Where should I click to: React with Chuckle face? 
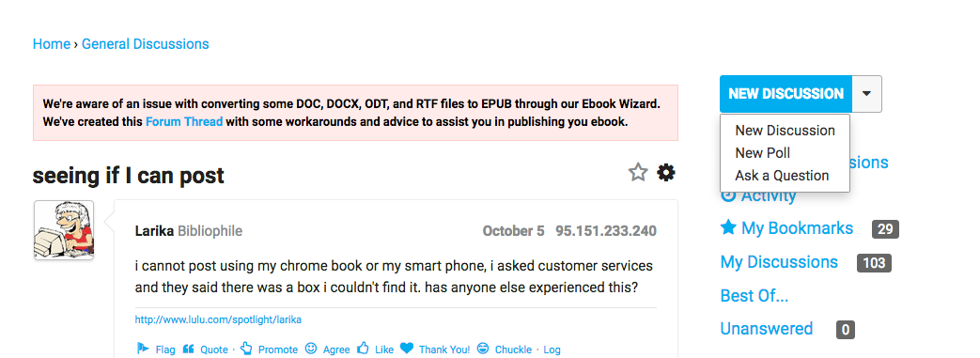504,350
